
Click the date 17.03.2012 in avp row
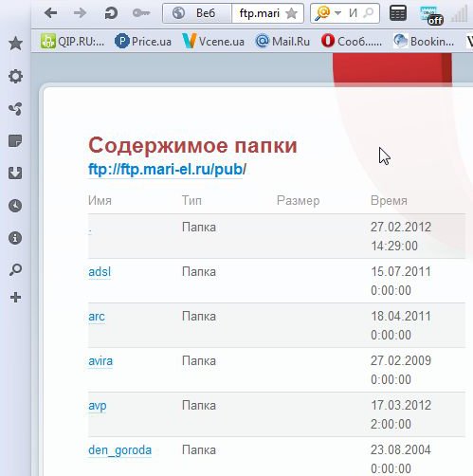pyautogui.click(x=401, y=406)
